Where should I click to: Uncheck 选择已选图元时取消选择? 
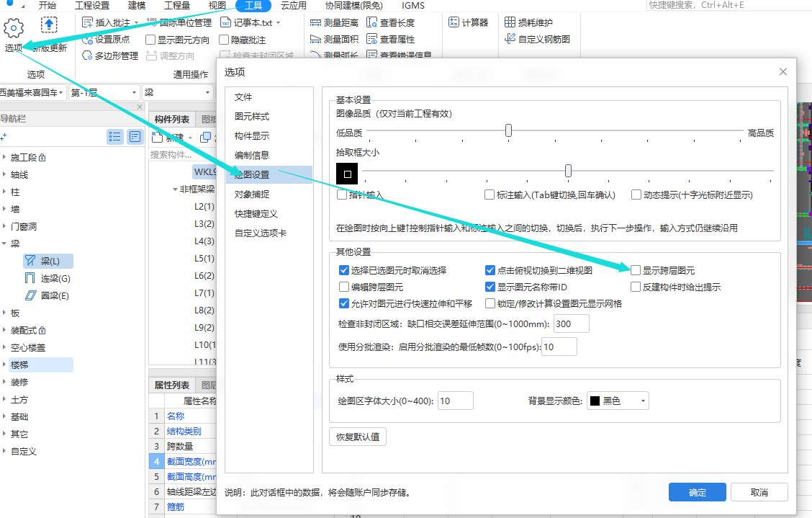pyautogui.click(x=344, y=270)
